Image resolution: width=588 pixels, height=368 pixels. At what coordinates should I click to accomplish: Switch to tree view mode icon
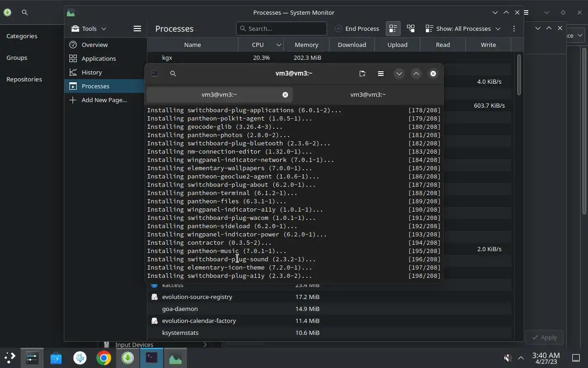tap(411, 29)
